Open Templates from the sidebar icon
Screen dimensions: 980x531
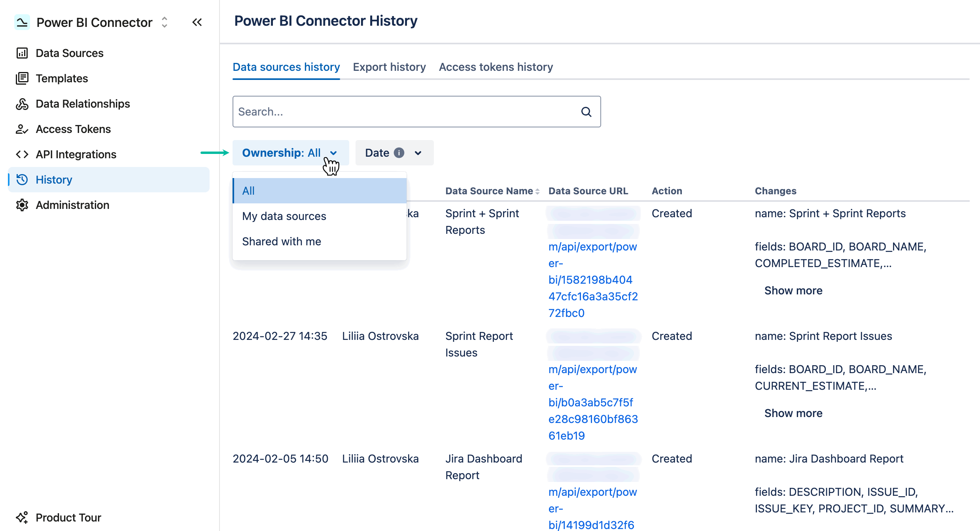pos(22,78)
